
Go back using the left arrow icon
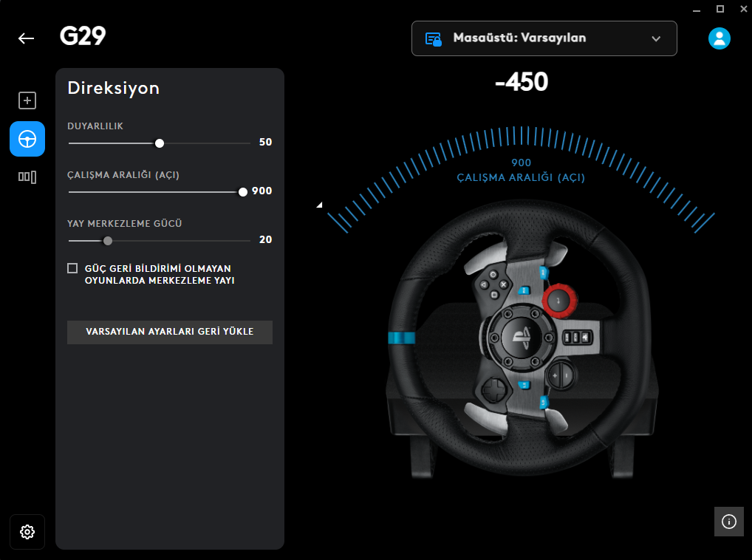tap(26, 38)
